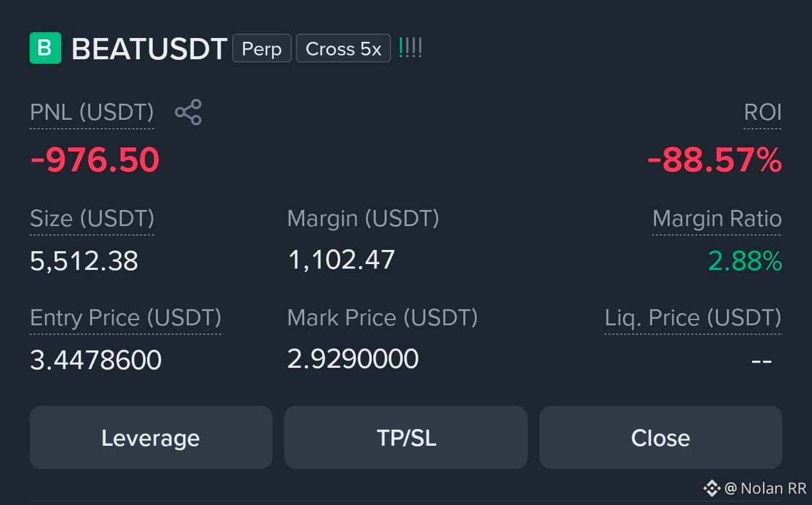Click the Margin Ratio label
The width and height of the screenshot is (812, 505).
[x=717, y=219]
